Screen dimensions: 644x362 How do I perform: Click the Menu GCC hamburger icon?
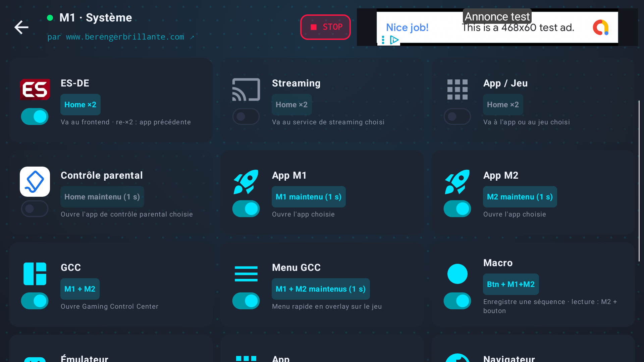246,274
